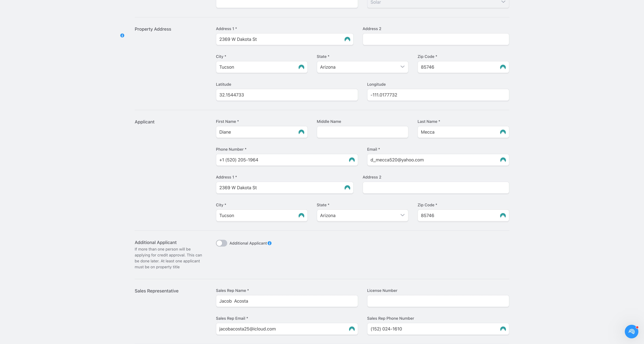Enable the Additional Applicant toggle

[x=221, y=243]
